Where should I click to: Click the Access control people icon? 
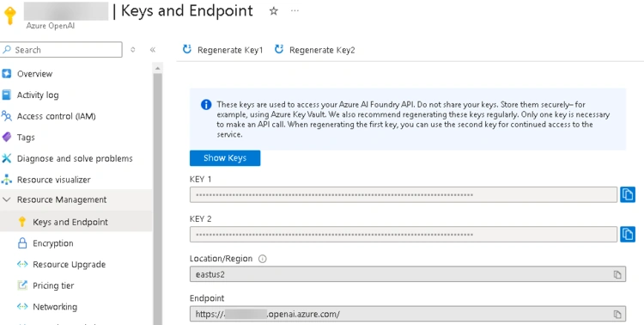[x=6, y=116]
